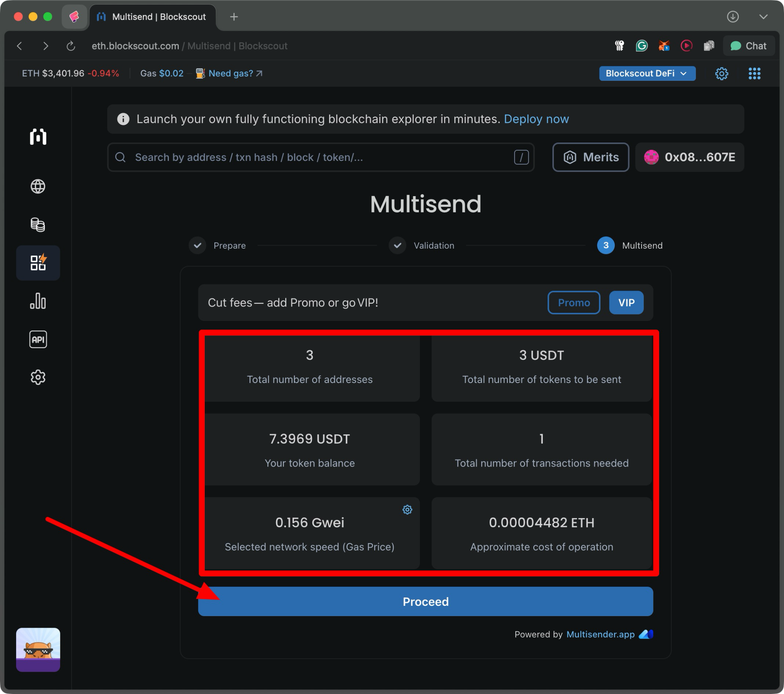Viewport: 784px width, 694px height.
Task: Open the 0x08...607E account dropdown
Action: (690, 157)
